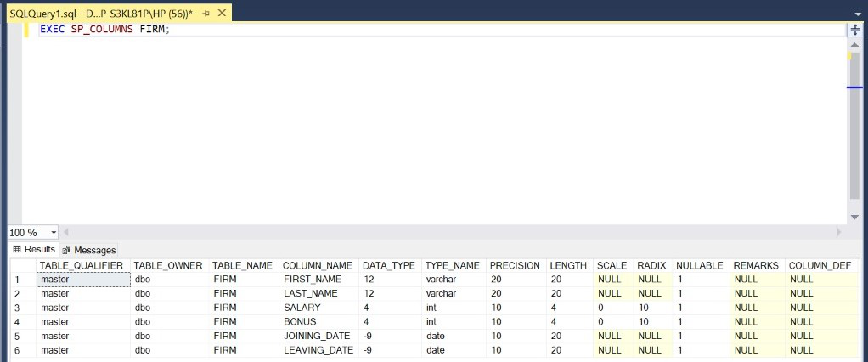Click the FIRST_NAME cell in results
The height and width of the screenshot is (362, 868).
click(x=313, y=280)
